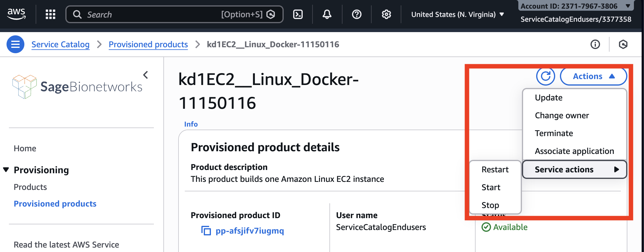
Task: Open the United States (N. Virginia) region dropdown
Action: pyautogui.click(x=457, y=14)
